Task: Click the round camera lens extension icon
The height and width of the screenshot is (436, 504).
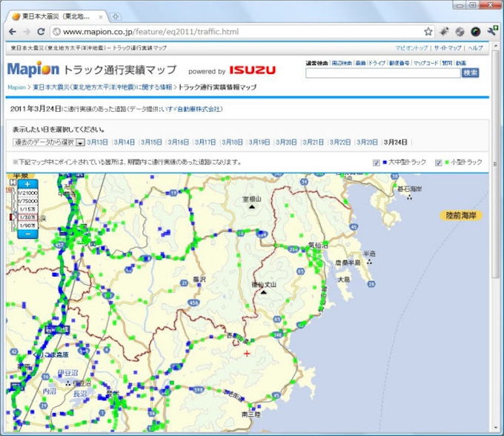Action: click(x=476, y=31)
